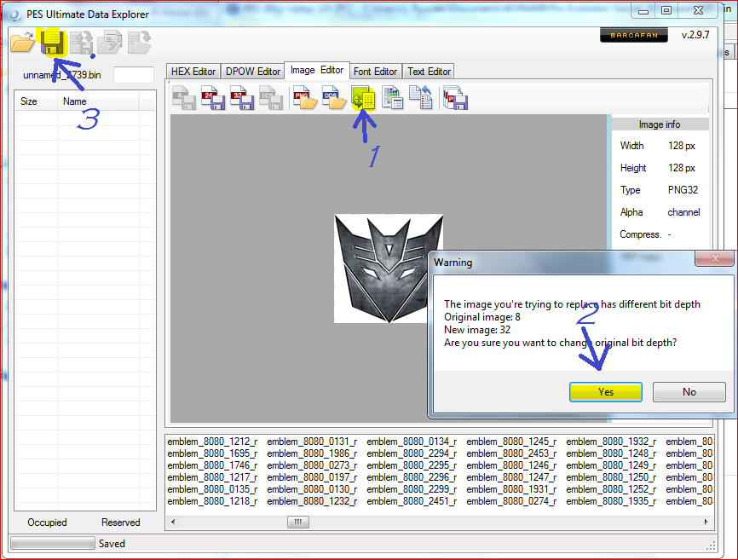
Task: Save image as 32-bit PNG icon
Action: (x=242, y=98)
